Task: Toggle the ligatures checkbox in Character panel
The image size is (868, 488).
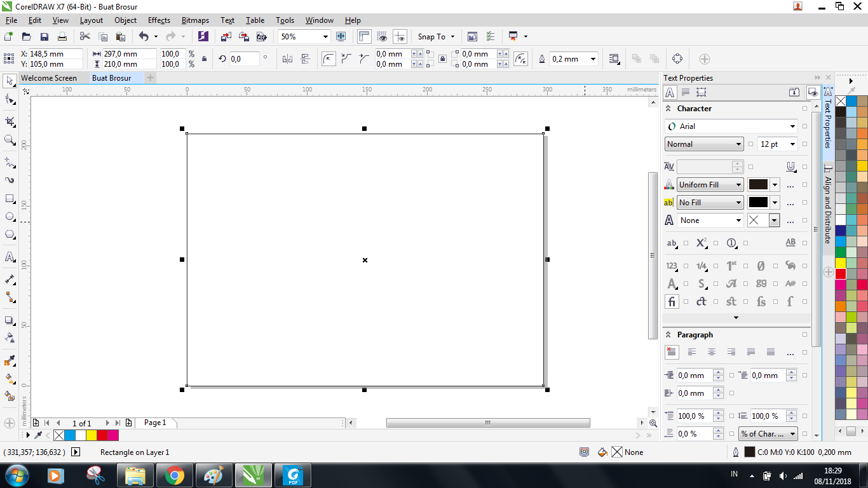Action: [x=686, y=302]
